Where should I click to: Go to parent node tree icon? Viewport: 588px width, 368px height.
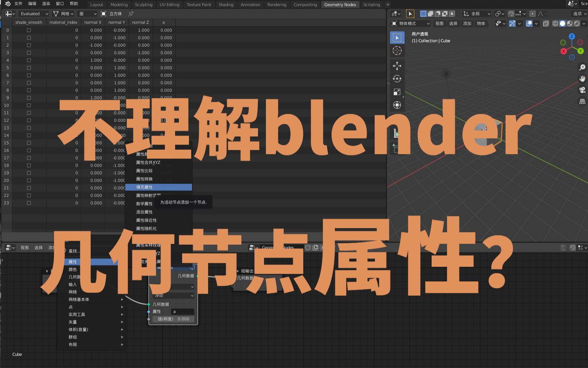(x=563, y=247)
